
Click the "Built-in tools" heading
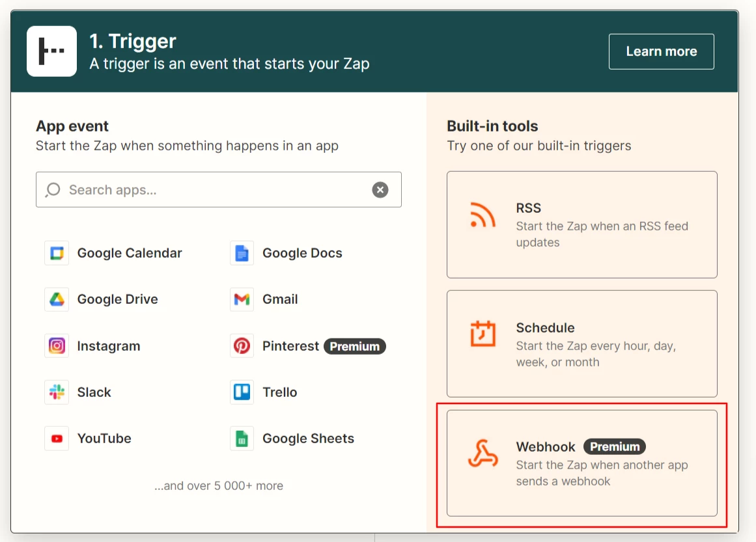click(492, 126)
